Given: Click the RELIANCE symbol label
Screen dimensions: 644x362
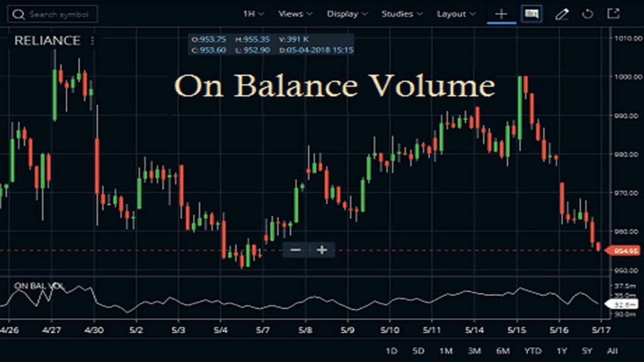Looking at the screenshot, I should (47, 41).
